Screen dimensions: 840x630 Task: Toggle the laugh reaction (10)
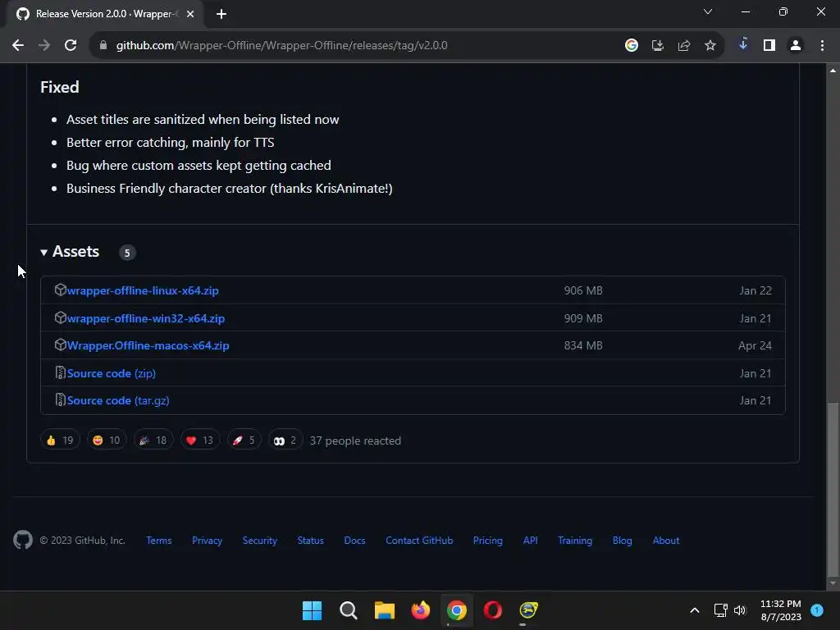pos(107,441)
